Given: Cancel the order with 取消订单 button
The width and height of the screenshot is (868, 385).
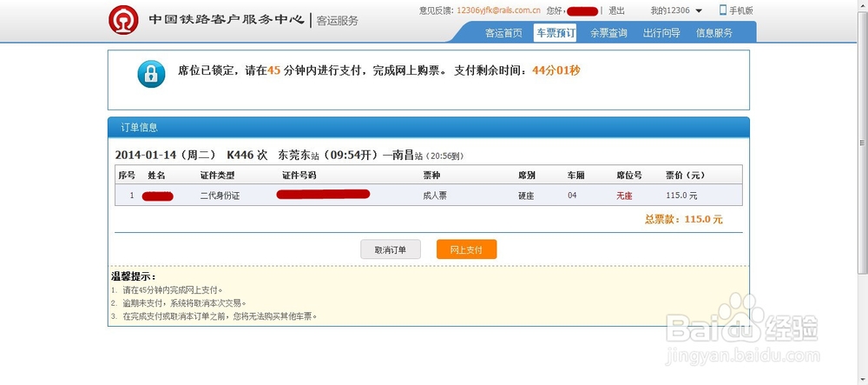Looking at the screenshot, I should click(391, 249).
